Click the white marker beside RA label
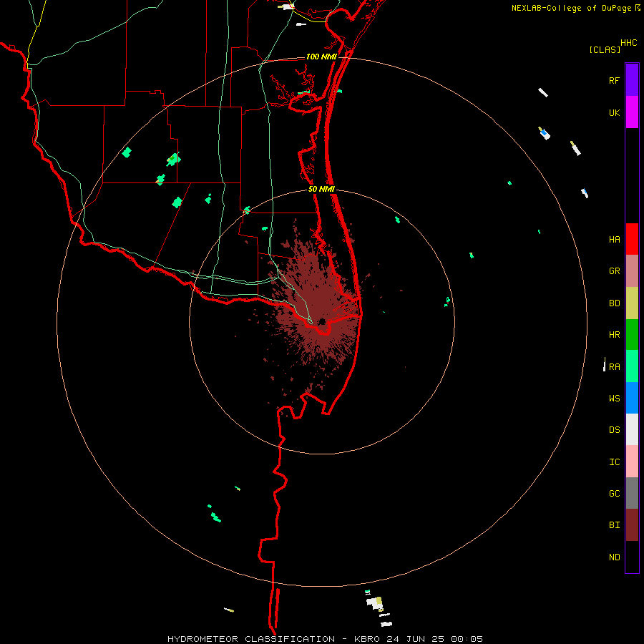 tap(604, 364)
